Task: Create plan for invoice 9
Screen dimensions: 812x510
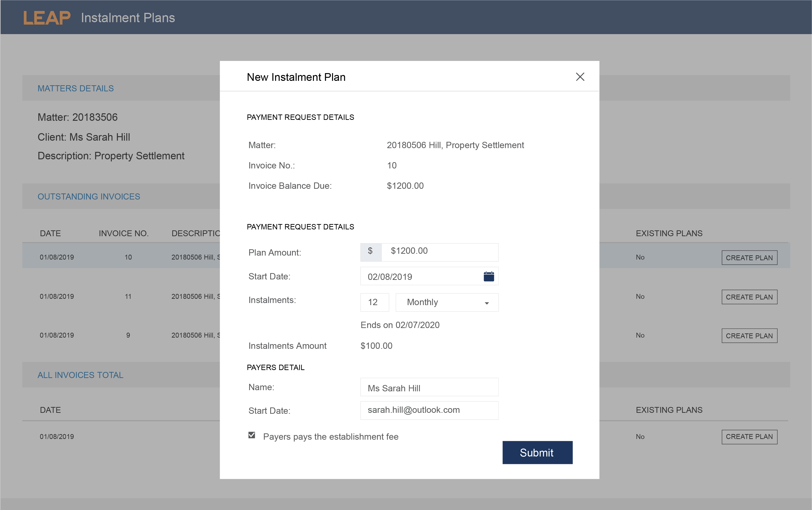Action: [x=749, y=336]
